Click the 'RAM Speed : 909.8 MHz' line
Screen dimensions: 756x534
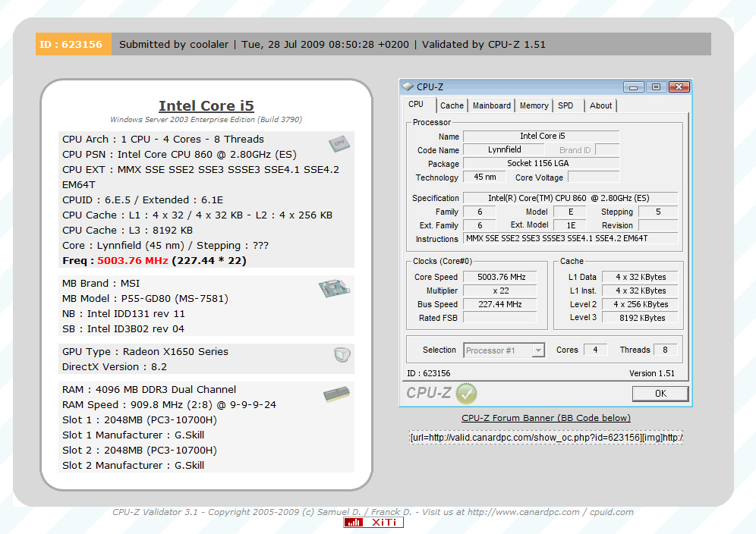tap(169, 405)
